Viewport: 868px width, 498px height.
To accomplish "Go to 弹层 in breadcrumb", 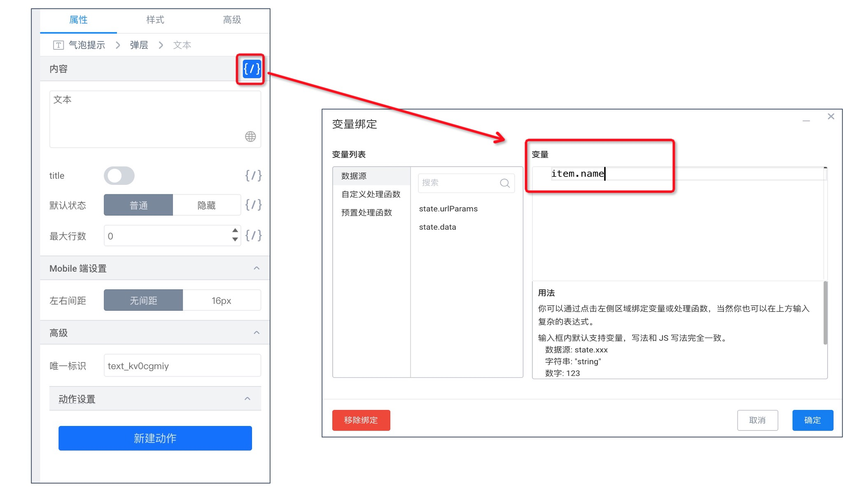I will pyautogui.click(x=139, y=45).
